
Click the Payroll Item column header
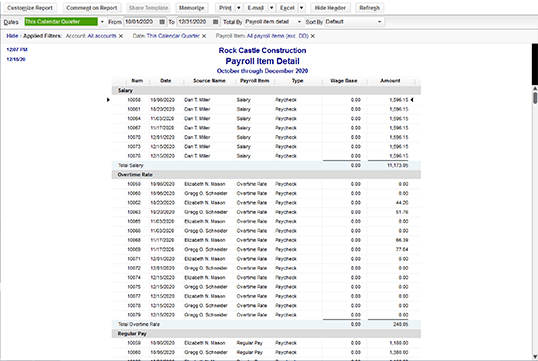coord(255,81)
